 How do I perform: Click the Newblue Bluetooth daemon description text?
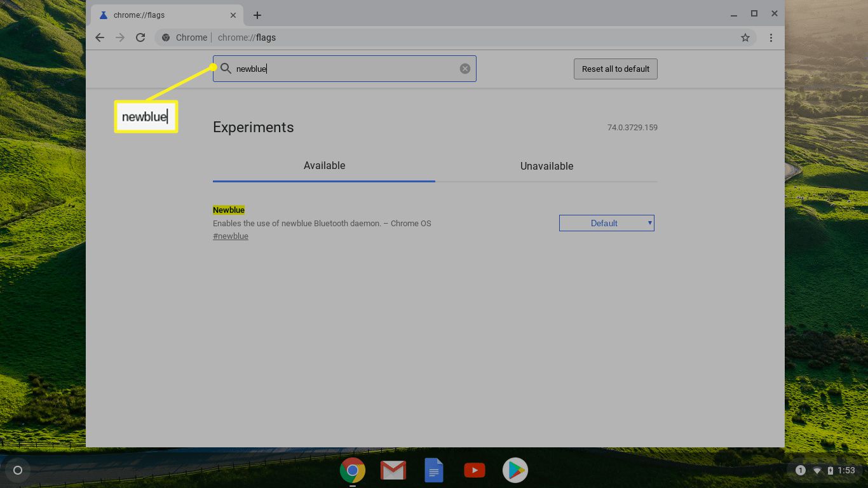[322, 224]
